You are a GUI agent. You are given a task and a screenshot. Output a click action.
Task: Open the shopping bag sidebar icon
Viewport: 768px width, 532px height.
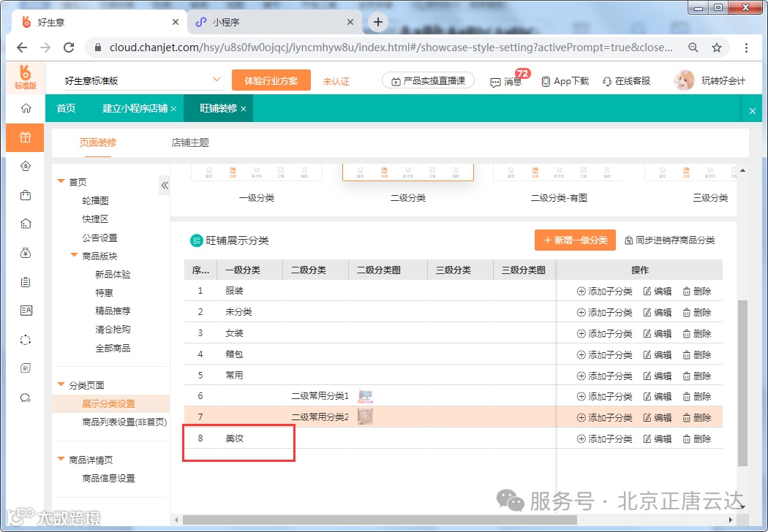point(26,195)
